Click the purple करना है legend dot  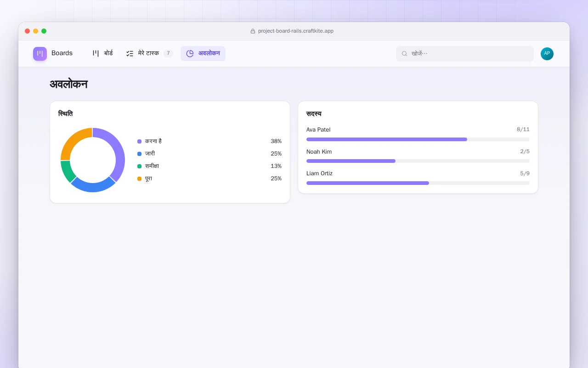(139, 141)
